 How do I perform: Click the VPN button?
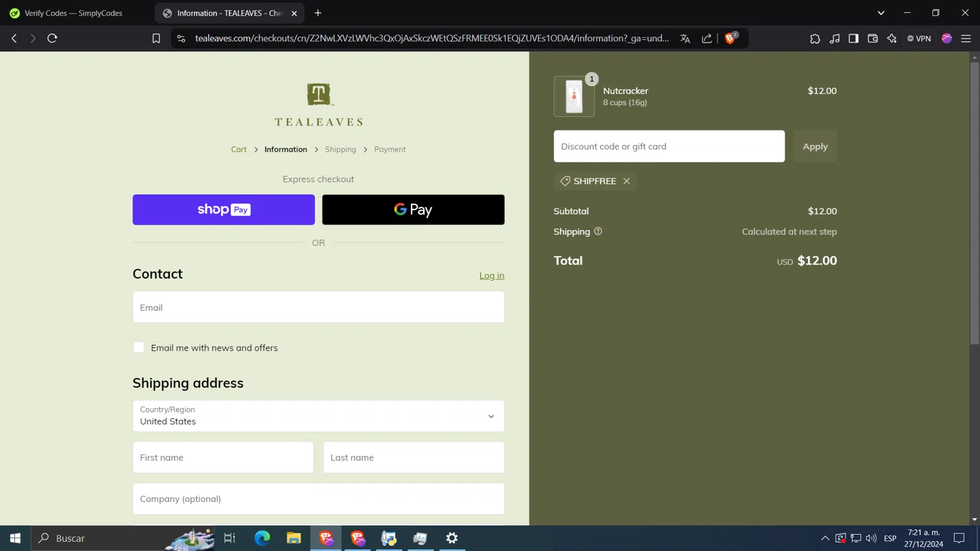click(919, 39)
